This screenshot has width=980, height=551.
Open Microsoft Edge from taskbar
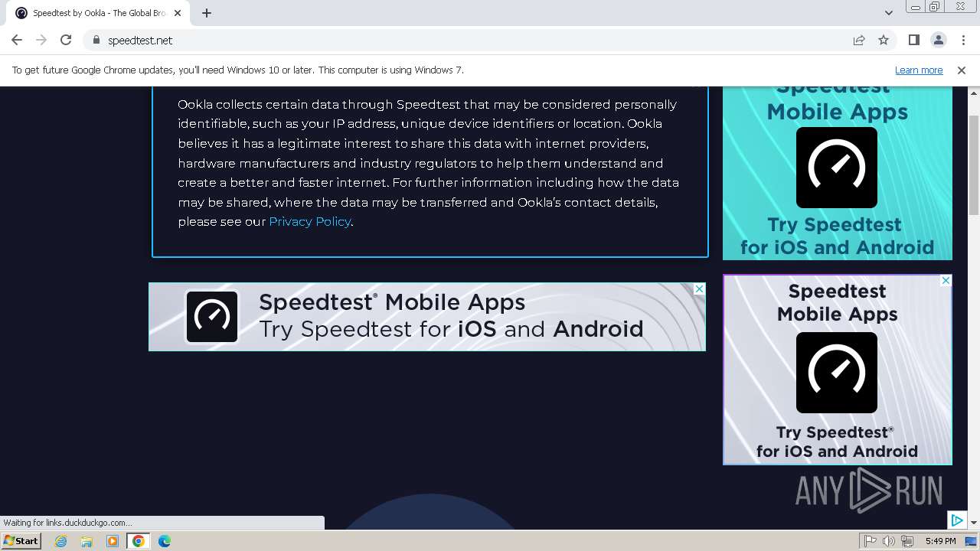point(165,541)
